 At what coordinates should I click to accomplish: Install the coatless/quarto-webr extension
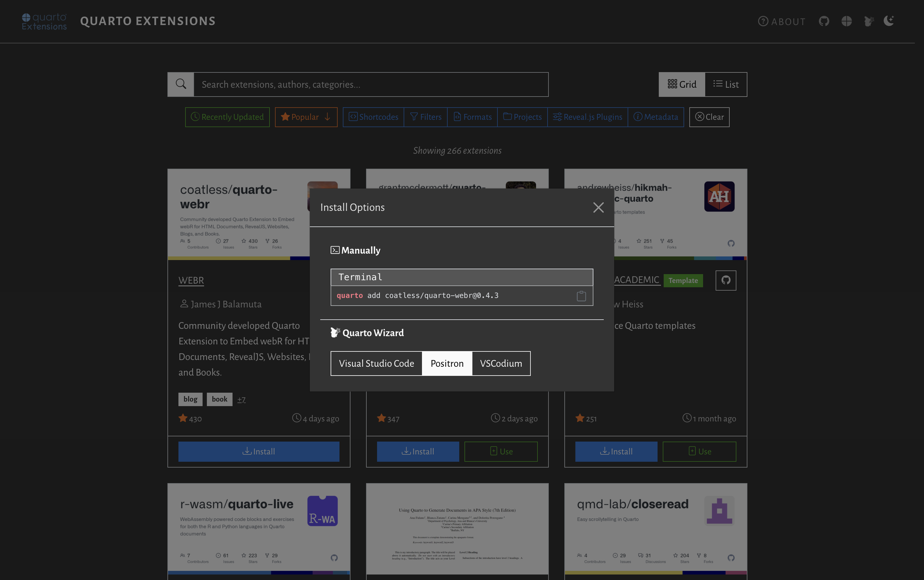pos(259,451)
